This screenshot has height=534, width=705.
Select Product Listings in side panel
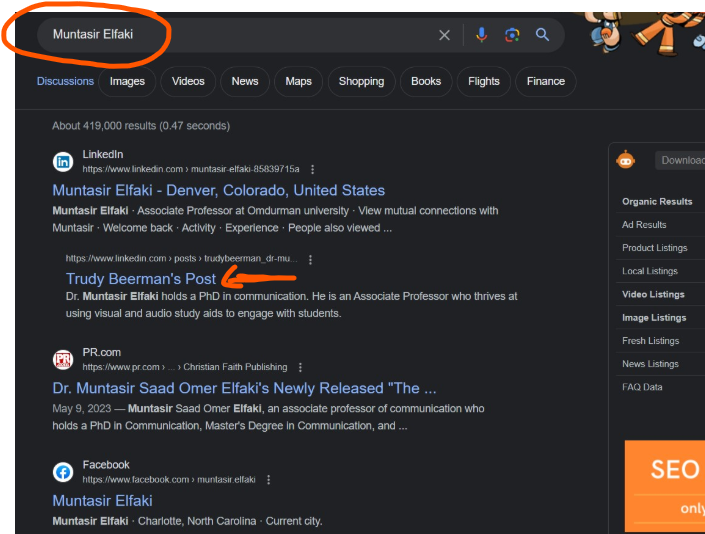click(x=655, y=248)
